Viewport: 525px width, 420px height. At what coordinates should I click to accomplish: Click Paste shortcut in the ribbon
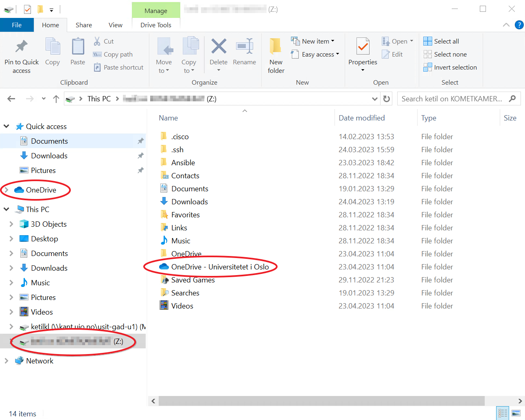coord(118,67)
